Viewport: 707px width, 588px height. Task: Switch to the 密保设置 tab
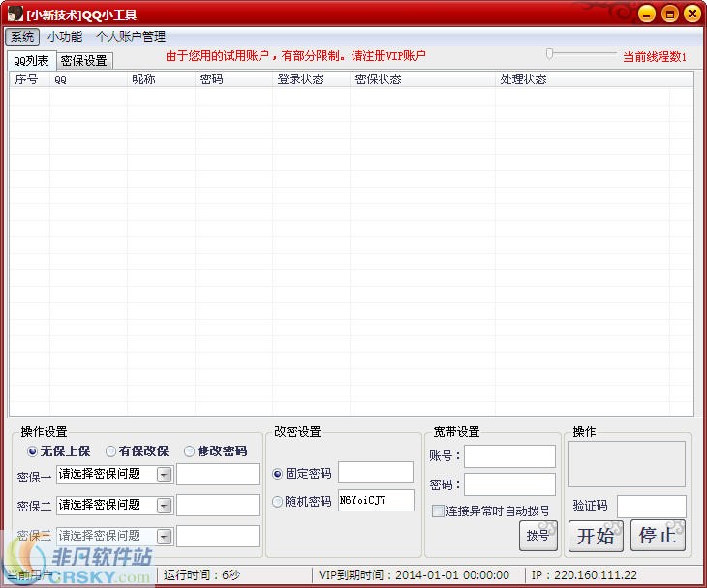click(x=84, y=61)
